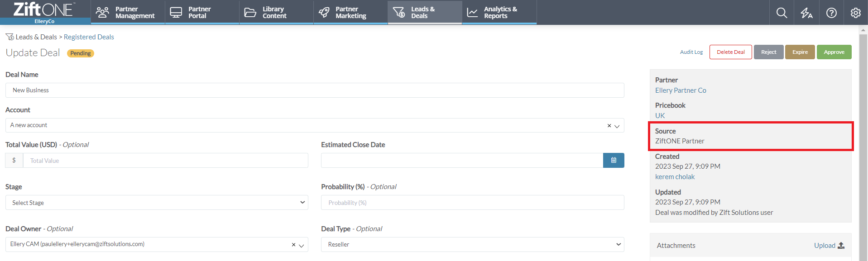Click the Upload link in Attachments
The width and height of the screenshot is (868, 261).
(x=825, y=245)
